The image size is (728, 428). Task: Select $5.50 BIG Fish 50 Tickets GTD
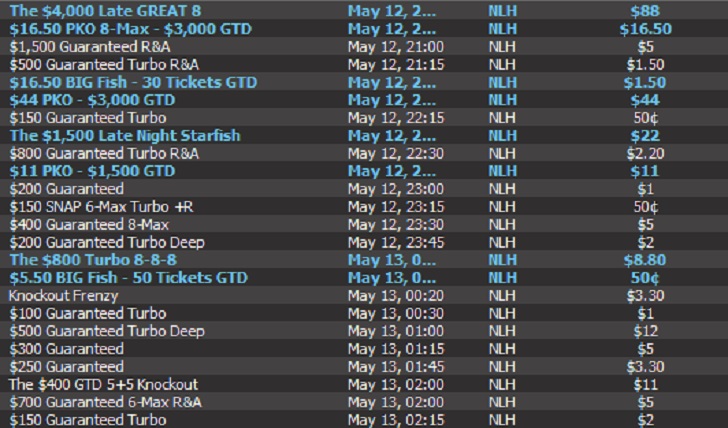(x=364, y=278)
